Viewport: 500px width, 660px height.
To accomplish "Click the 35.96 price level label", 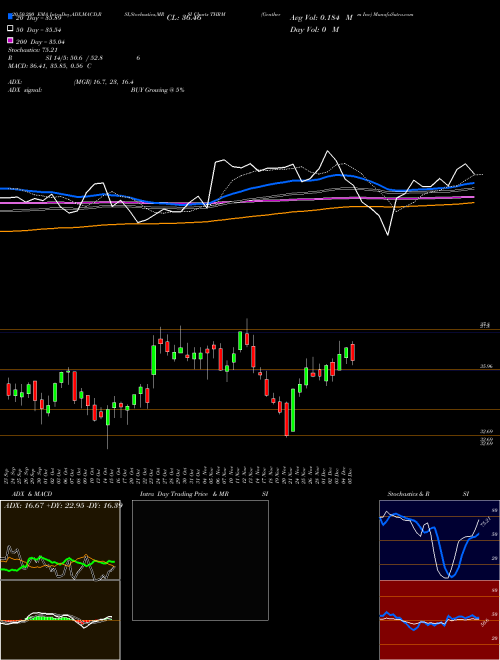I will [486, 367].
